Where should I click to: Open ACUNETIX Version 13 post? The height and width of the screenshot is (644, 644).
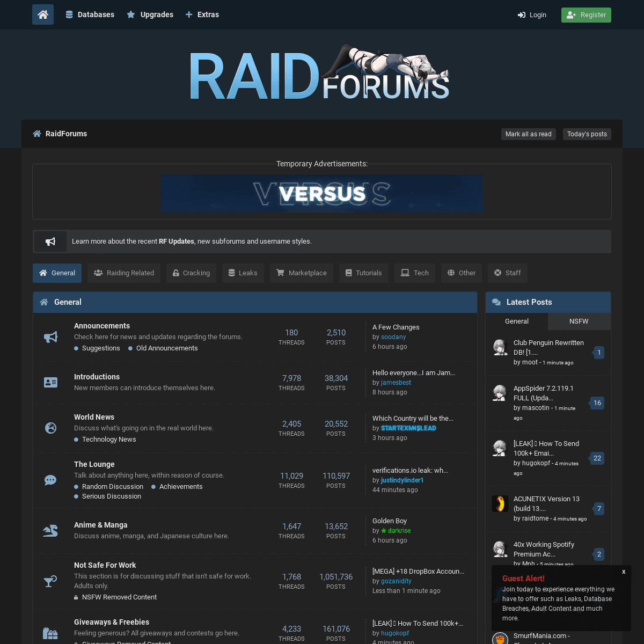546,504
